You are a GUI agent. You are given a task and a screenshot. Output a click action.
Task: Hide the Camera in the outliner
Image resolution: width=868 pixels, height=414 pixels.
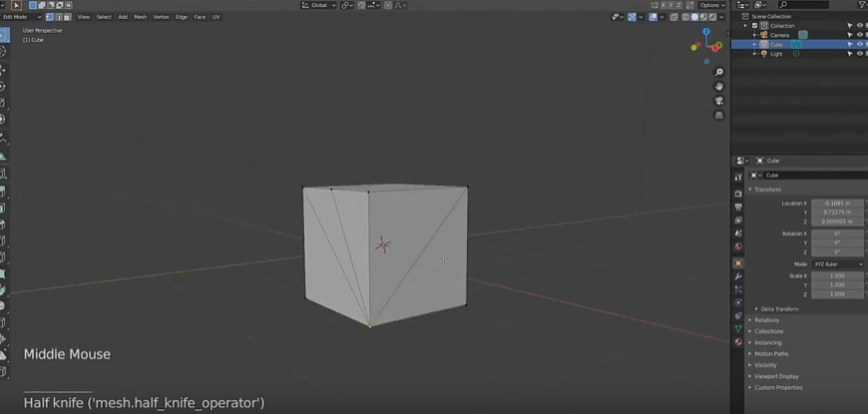(x=859, y=35)
